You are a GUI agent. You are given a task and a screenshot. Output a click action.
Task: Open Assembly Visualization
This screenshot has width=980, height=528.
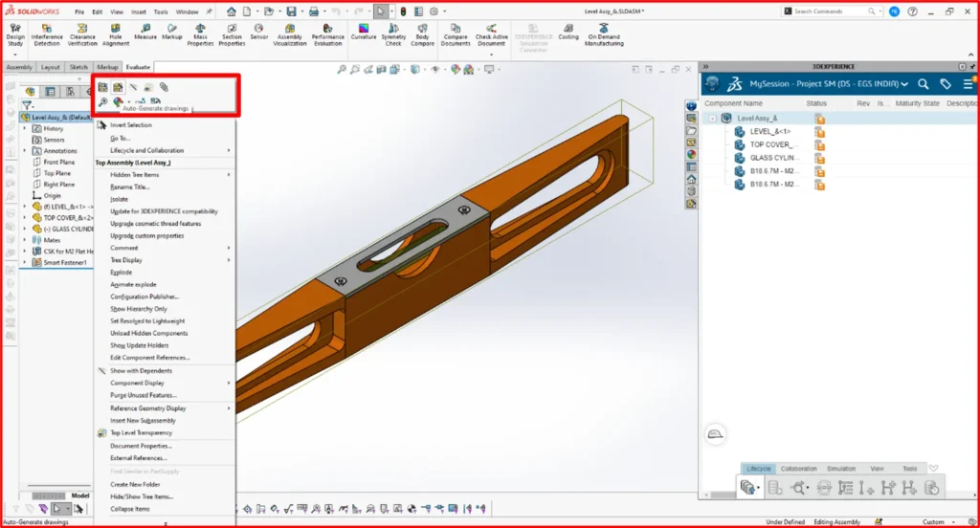(x=289, y=35)
